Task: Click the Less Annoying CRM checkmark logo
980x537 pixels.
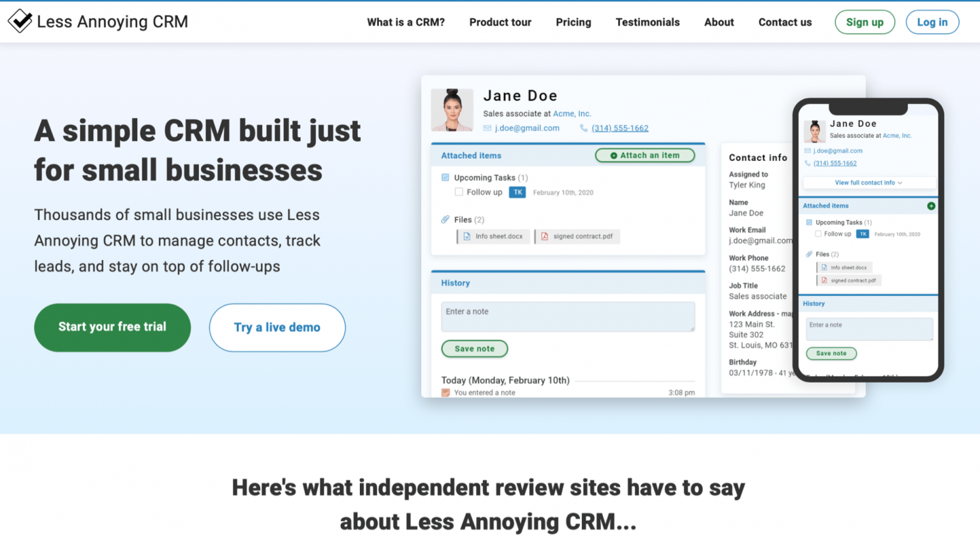Action: [19, 20]
